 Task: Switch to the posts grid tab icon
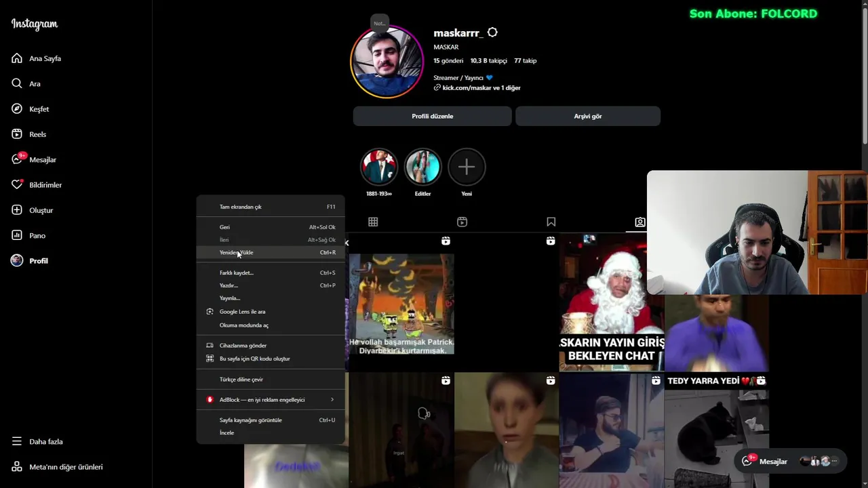pos(373,222)
